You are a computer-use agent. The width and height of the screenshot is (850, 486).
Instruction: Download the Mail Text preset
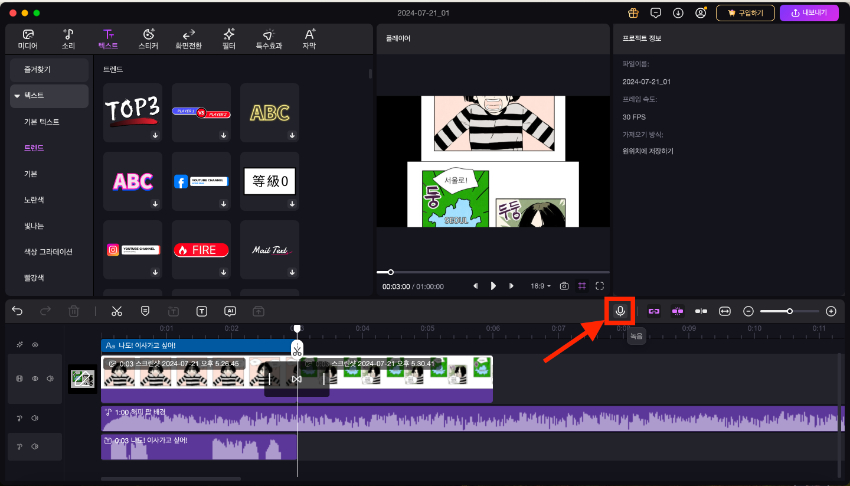pyautogui.click(x=292, y=273)
